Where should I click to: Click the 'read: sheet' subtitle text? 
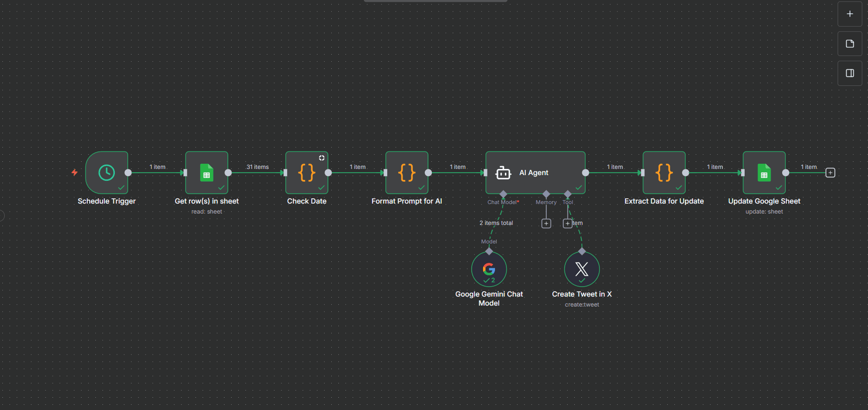tap(206, 212)
